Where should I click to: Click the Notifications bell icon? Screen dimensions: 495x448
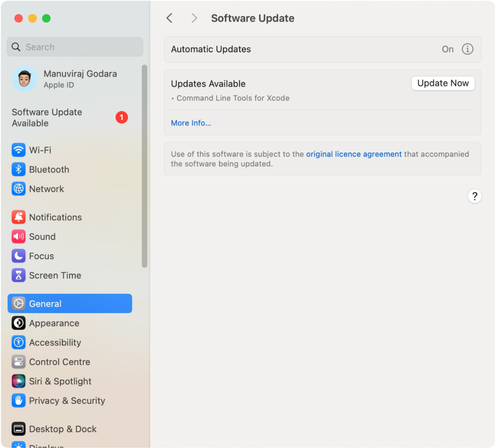pyautogui.click(x=18, y=217)
